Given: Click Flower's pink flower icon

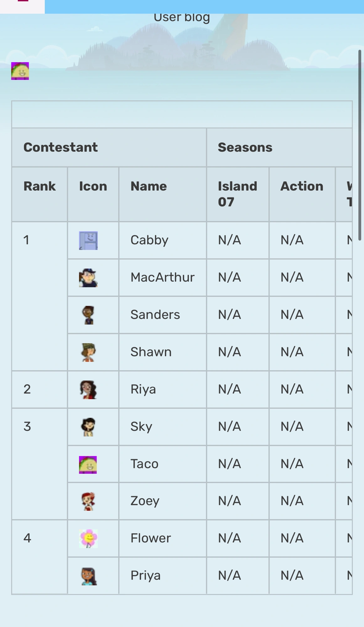Looking at the screenshot, I should (x=88, y=539).
